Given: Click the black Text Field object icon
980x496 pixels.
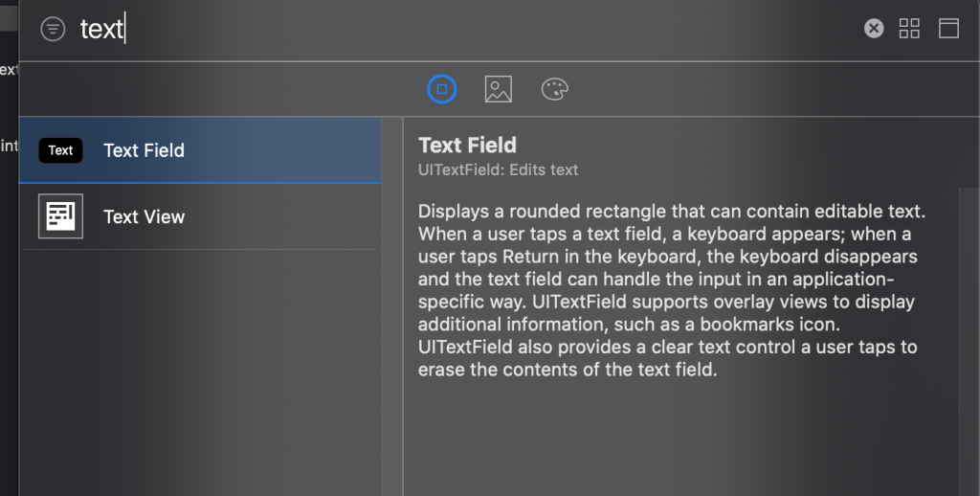Looking at the screenshot, I should [x=60, y=150].
